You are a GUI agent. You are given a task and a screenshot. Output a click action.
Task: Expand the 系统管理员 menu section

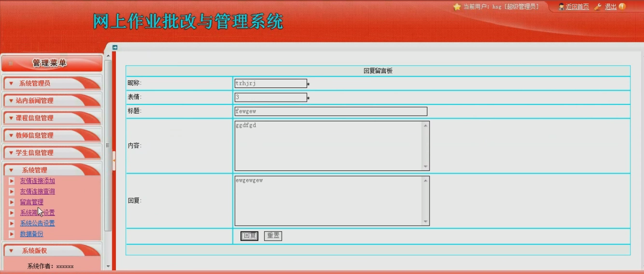click(x=52, y=83)
